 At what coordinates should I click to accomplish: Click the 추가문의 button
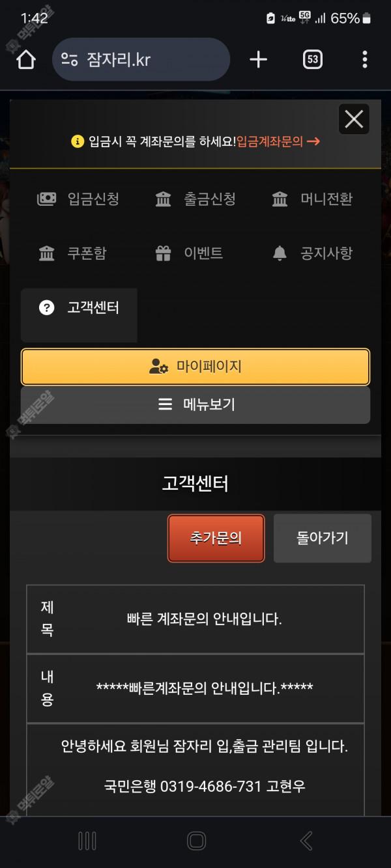click(216, 539)
